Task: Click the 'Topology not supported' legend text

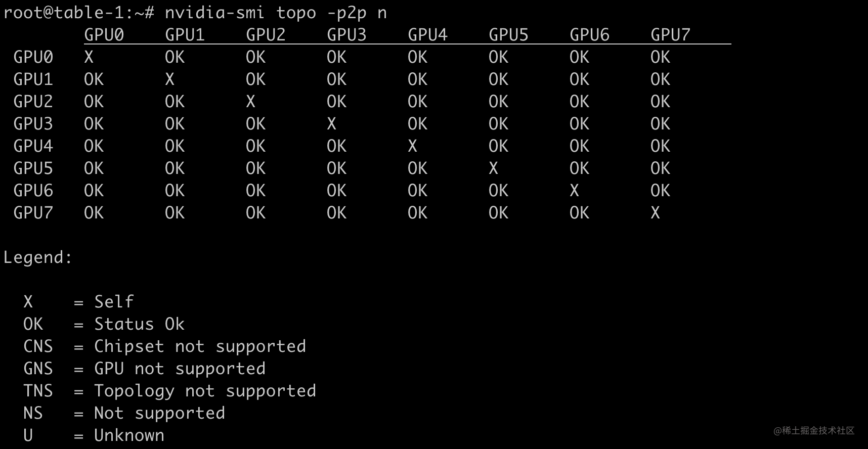Action: tap(205, 391)
